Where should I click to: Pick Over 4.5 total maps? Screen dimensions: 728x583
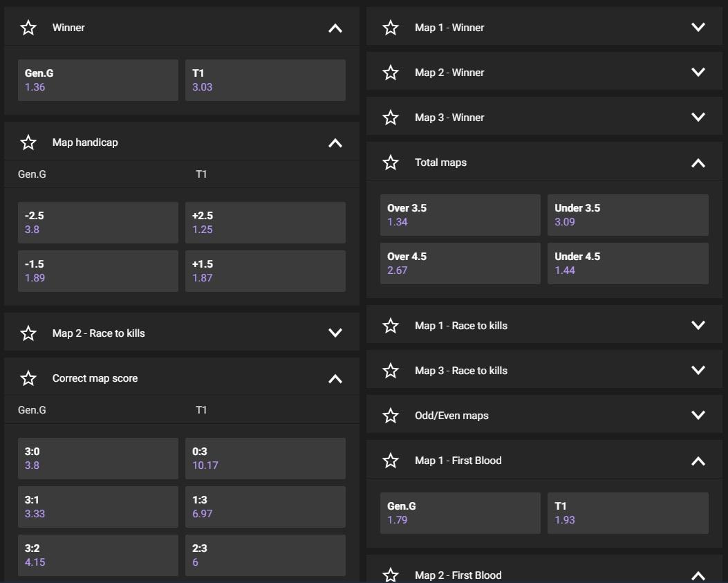click(x=460, y=263)
